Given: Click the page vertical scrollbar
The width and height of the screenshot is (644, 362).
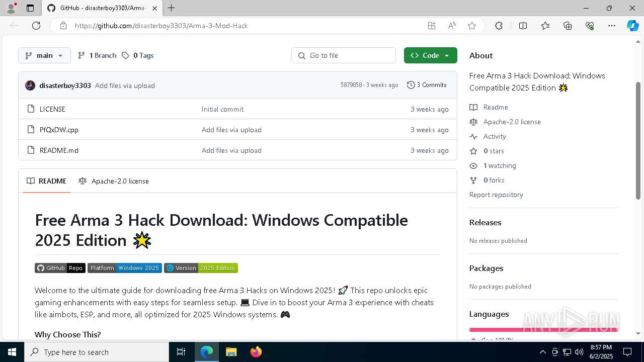Looking at the screenshot, I should click(638, 141).
